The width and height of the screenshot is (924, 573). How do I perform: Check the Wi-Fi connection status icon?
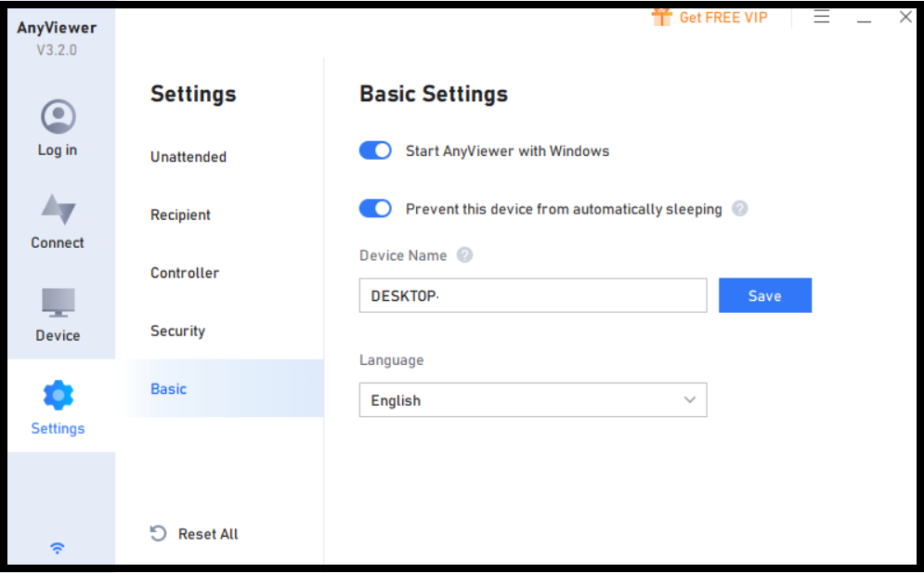coord(58,548)
